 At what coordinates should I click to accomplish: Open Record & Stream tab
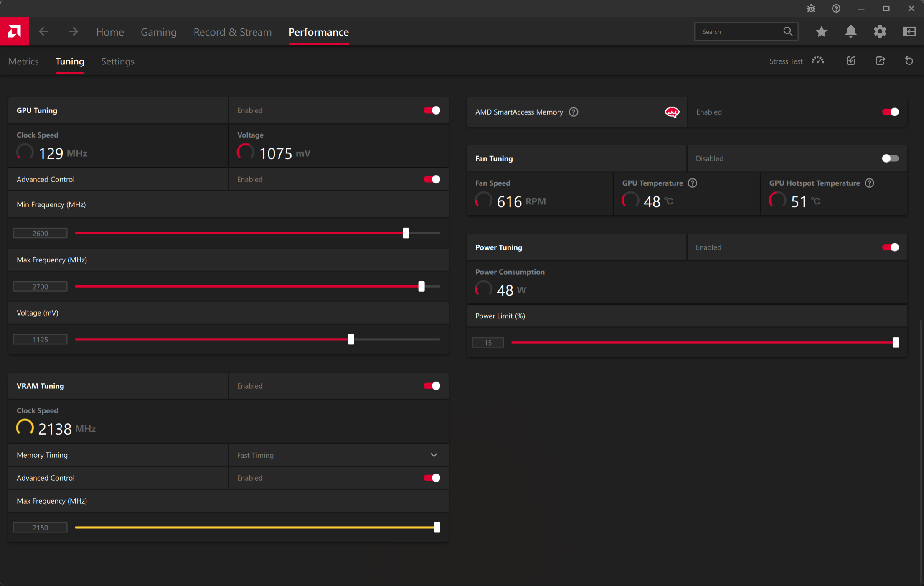point(233,32)
